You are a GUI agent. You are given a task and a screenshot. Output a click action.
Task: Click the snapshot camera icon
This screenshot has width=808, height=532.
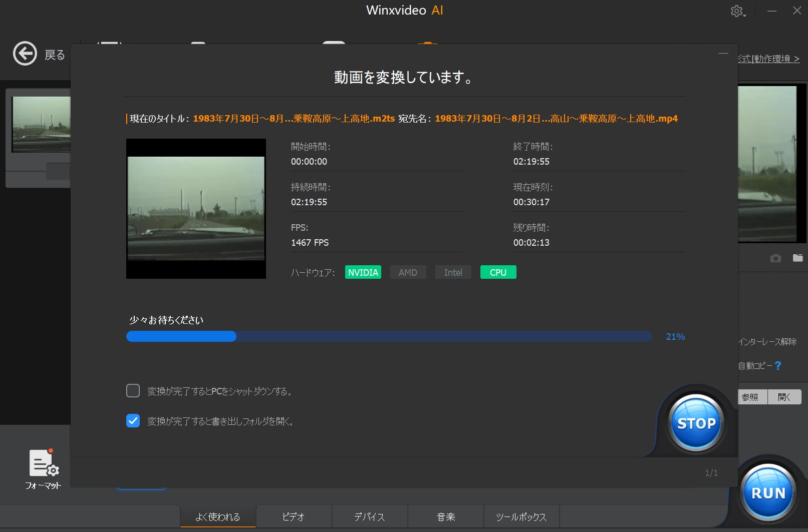click(775, 258)
